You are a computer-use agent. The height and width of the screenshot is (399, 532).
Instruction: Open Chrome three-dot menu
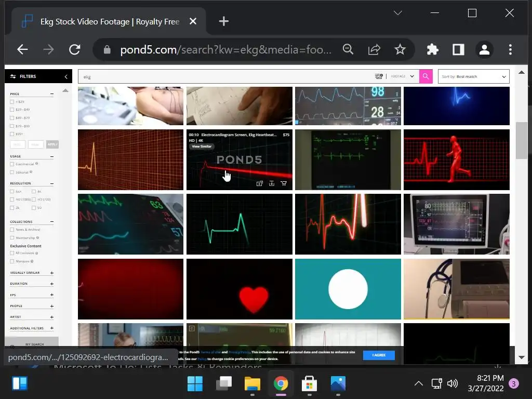(x=510, y=49)
